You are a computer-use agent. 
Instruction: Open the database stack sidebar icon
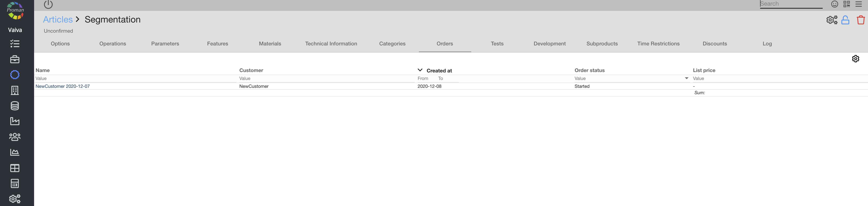click(15, 106)
